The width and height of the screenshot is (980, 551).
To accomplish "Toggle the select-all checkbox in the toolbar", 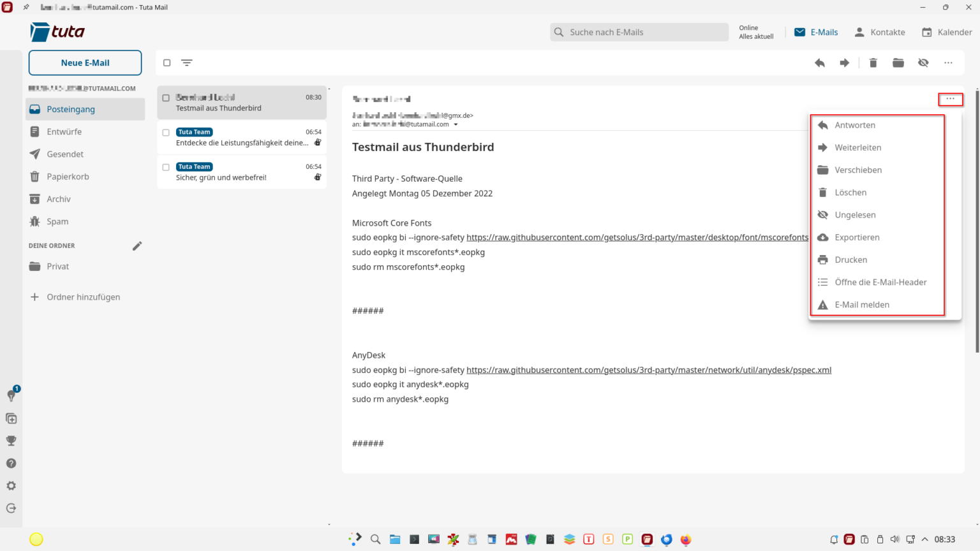I will tap(167, 62).
